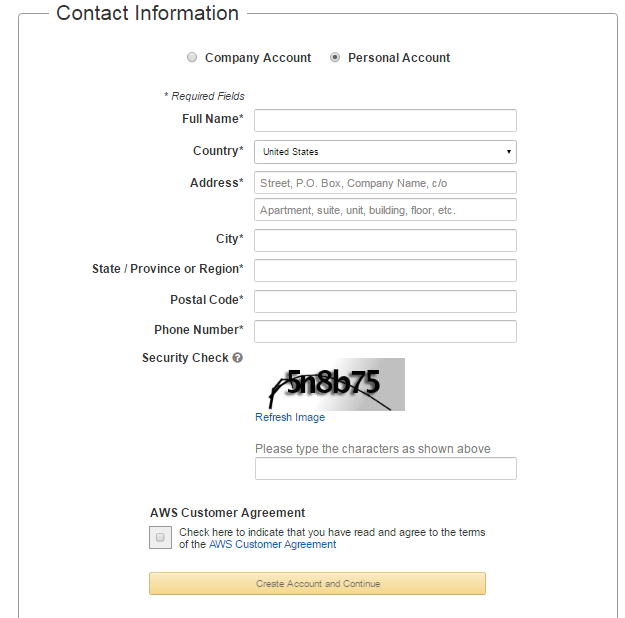The image size is (625, 618).
Task: Focus the Full Name input field
Action: click(x=385, y=120)
